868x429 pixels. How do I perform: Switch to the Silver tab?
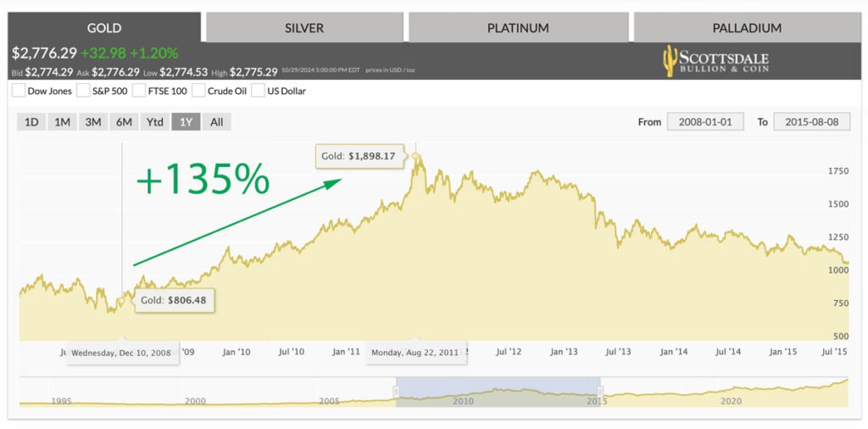click(303, 28)
